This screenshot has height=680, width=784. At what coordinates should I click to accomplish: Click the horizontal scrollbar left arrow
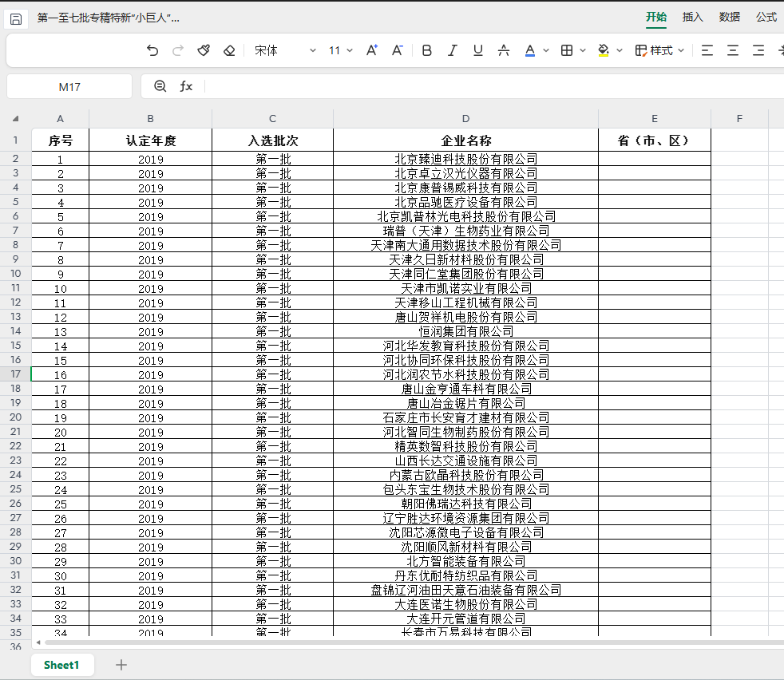point(38,642)
